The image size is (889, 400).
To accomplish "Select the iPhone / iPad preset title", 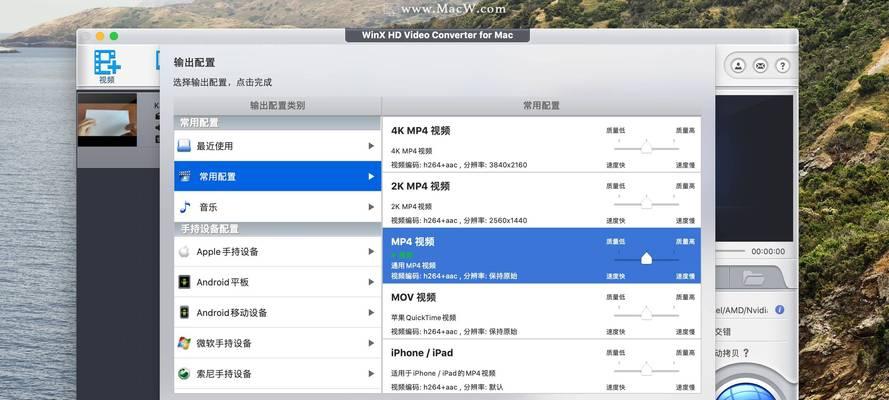I will (x=422, y=352).
